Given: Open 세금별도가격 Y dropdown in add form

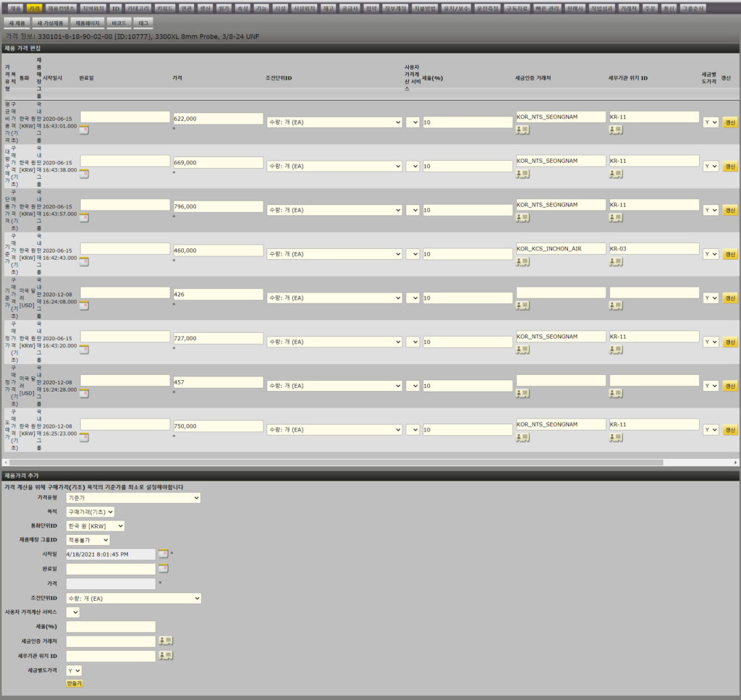Looking at the screenshot, I should (x=74, y=671).
